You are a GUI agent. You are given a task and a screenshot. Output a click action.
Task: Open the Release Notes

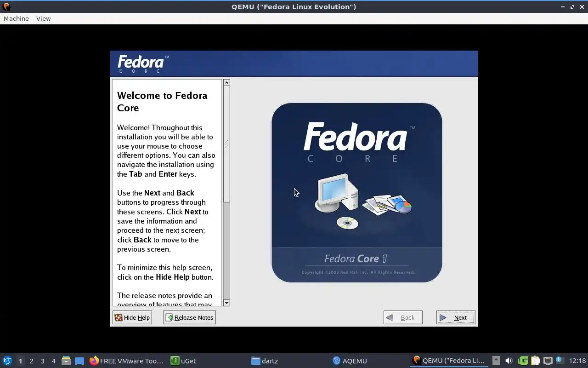pyautogui.click(x=189, y=317)
